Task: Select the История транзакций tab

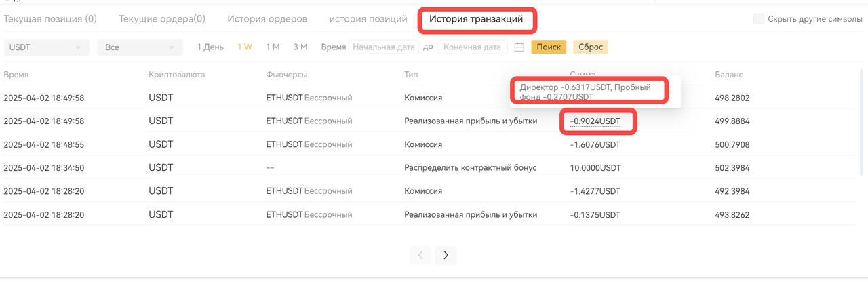Action: 476,19
